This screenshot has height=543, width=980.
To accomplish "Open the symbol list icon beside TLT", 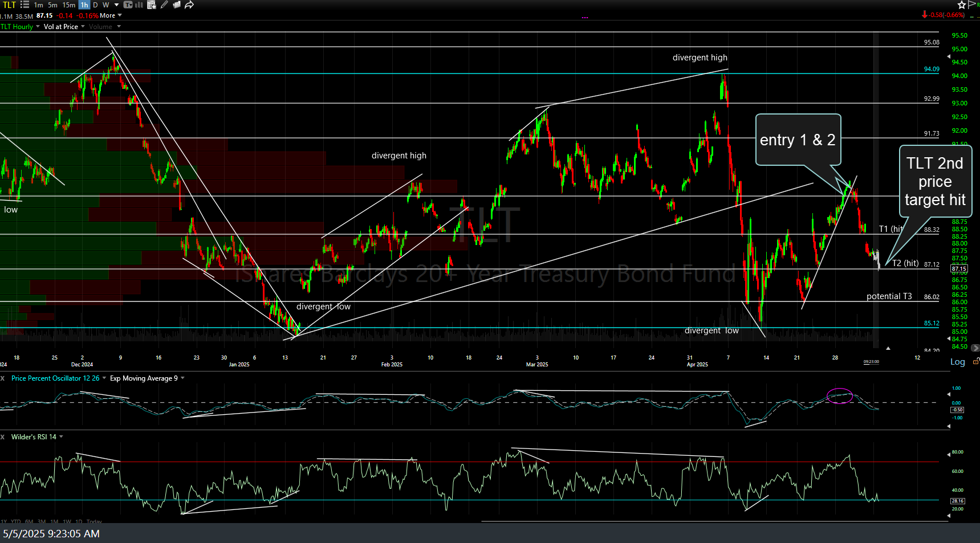I will (25, 5).
